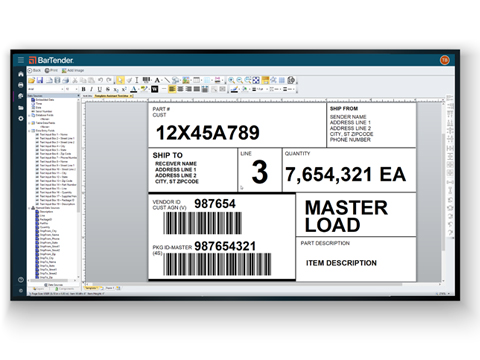Image resolution: width=480 pixels, height=360 pixels.
Task: Toggle Bold formatting
Action: [x=83, y=89]
